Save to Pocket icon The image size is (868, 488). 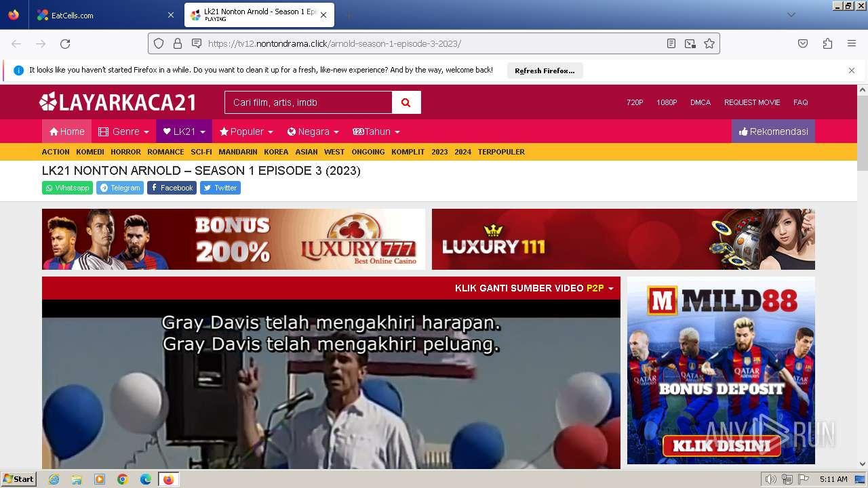coord(803,43)
